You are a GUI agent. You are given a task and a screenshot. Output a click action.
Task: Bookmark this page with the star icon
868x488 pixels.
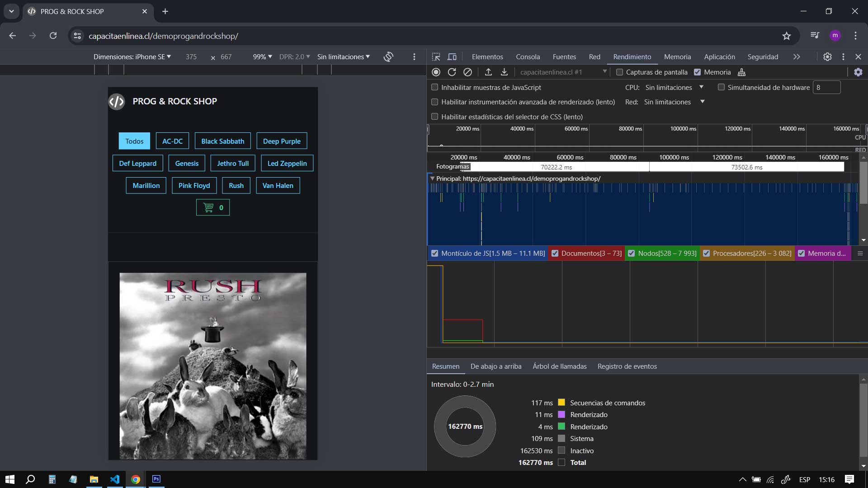pos(787,36)
